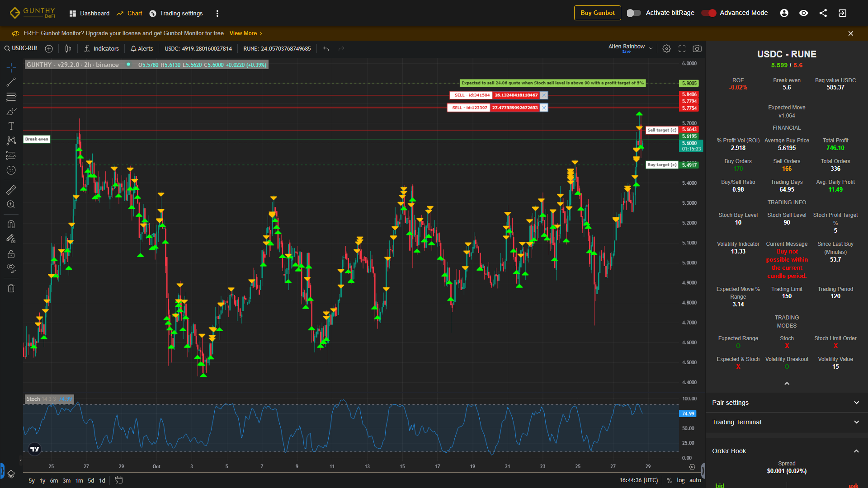Select the brush drawing tool
This screenshot has height=488, width=868.
[x=11, y=112]
